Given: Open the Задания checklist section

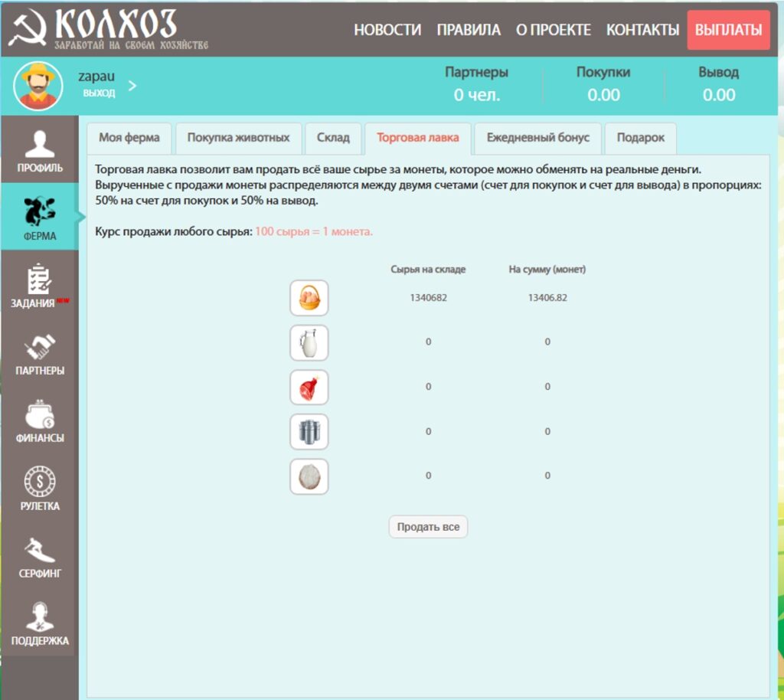Looking at the screenshot, I should tap(40, 285).
